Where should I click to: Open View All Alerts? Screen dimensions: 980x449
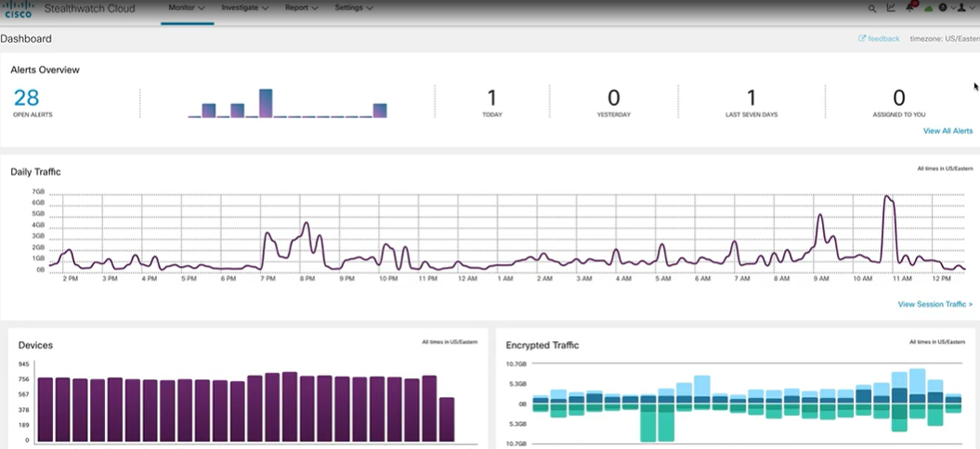(947, 131)
